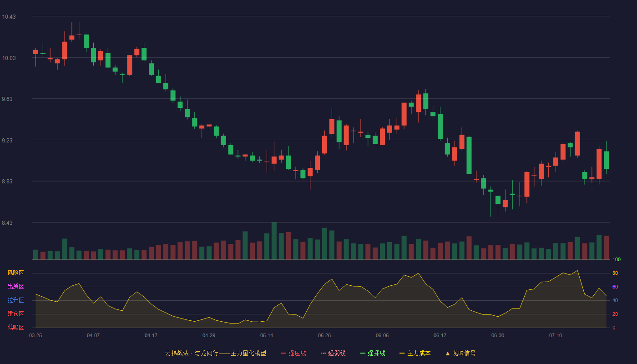Select the 低吸区 zone label
The width and height of the screenshot is (637, 364).
click(x=15, y=328)
